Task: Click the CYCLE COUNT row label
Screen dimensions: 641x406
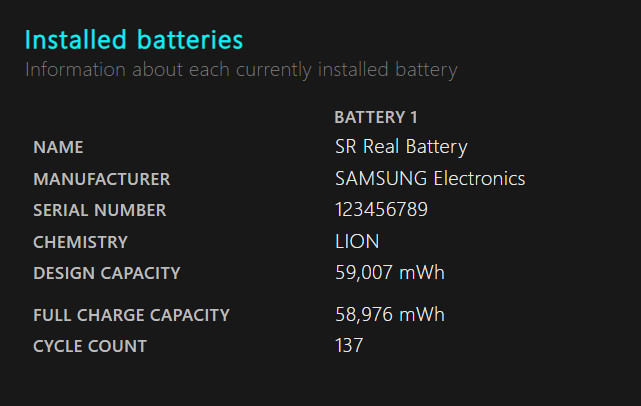Action: (90, 346)
